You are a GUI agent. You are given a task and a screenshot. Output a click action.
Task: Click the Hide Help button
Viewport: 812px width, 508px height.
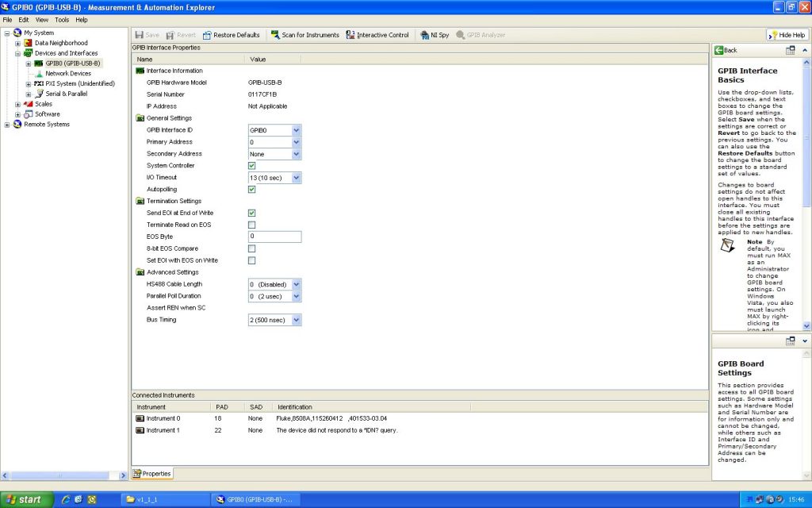tap(787, 35)
